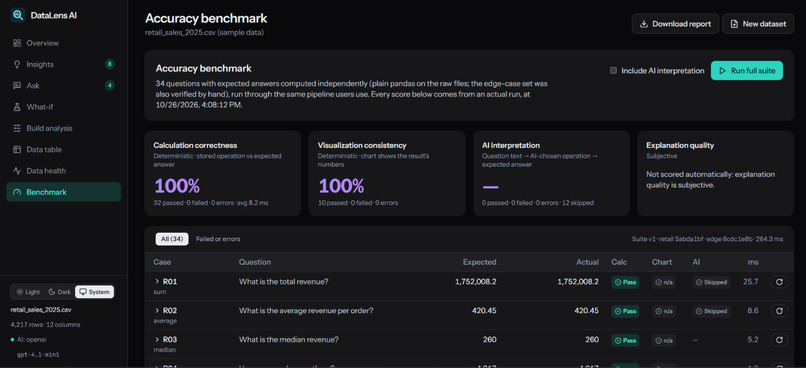Viewport: 806px width, 368px height.
Task: Click the Explanation quality card
Action: tap(716, 173)
